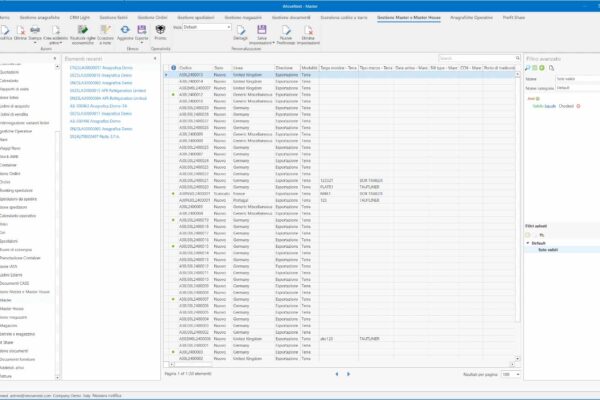
Task: Click the Salva impostazioni icon
Action: pos(262,30)
